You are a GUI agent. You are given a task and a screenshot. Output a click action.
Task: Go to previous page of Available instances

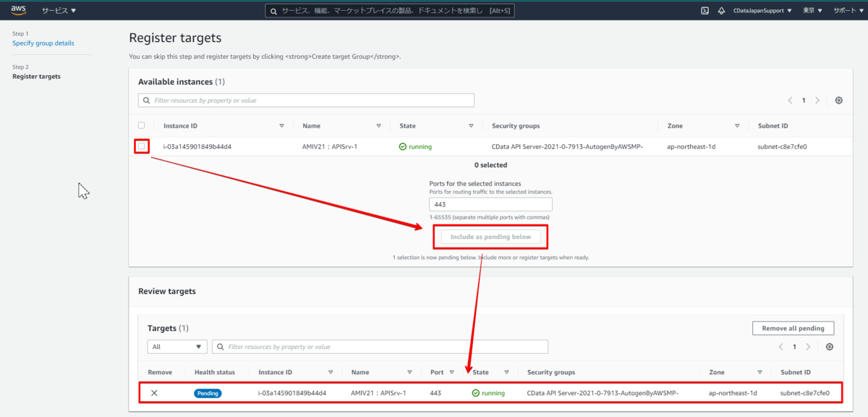(789, 101)
